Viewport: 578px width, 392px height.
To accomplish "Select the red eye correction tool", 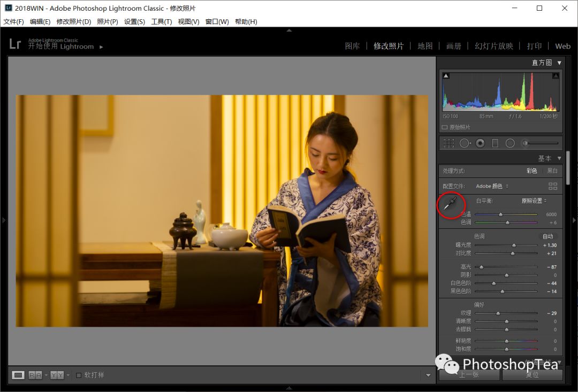I will click(480, 143).
